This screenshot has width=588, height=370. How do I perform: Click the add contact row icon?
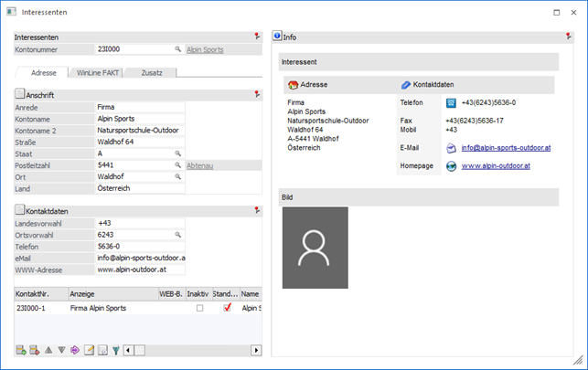point(21,350)
